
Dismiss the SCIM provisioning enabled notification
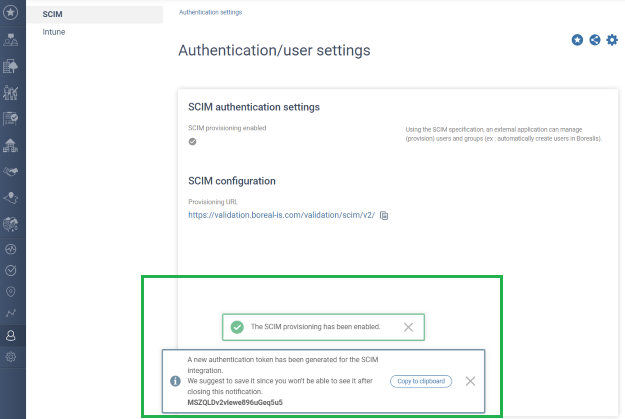[x=408, y=327]
